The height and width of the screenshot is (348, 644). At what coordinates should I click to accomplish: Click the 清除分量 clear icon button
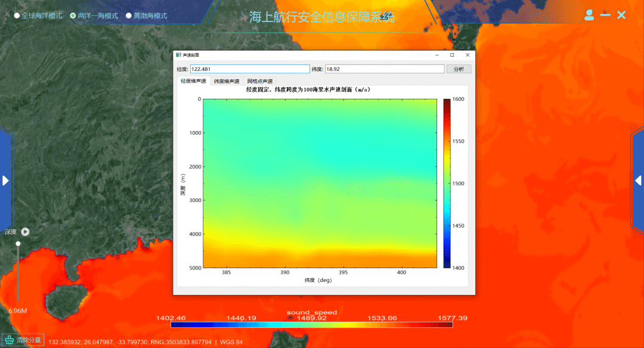[10, 340]
